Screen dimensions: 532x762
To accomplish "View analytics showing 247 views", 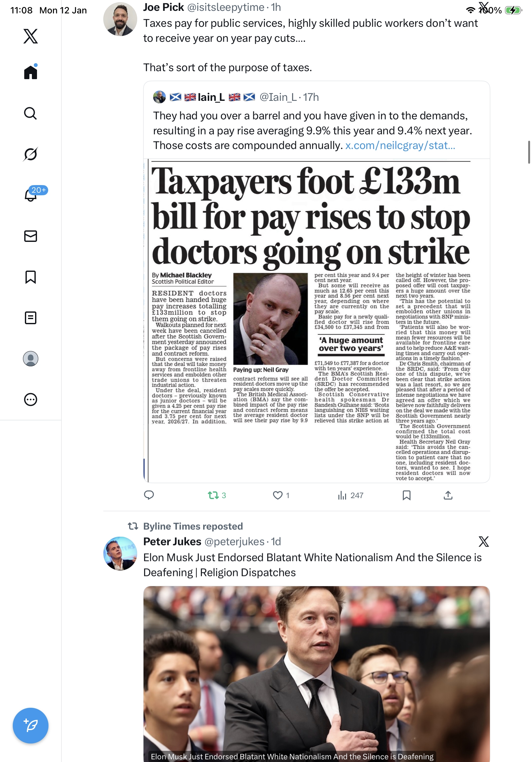I will (350, 495).
